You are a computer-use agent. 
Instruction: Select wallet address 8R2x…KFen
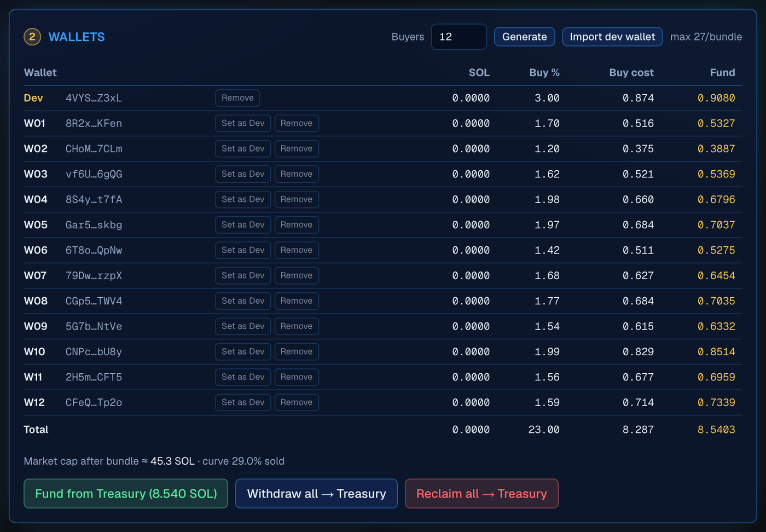coord(94,124)
